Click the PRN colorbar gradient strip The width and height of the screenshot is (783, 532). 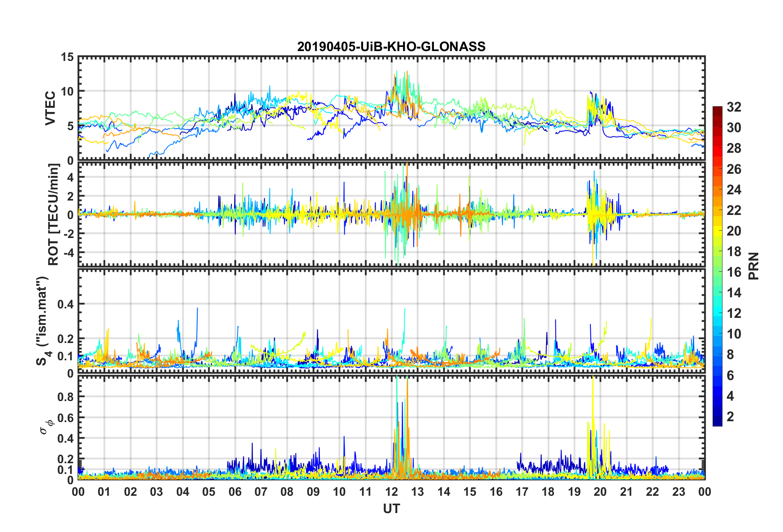[718, 266]
